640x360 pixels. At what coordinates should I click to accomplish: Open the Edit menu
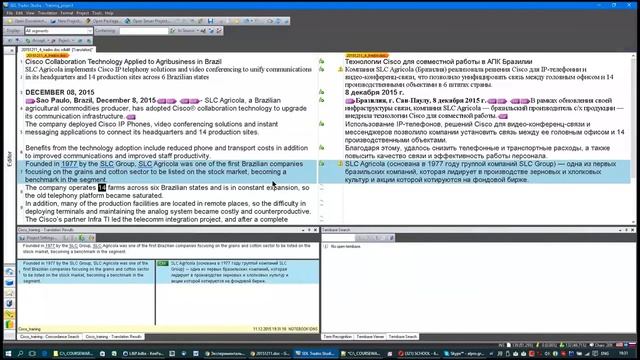coord(19,13)
